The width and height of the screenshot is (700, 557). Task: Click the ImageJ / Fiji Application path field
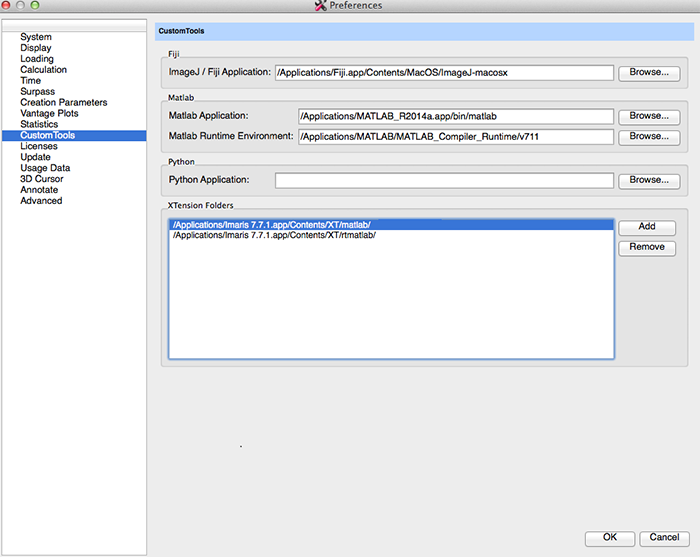(444, 73)
